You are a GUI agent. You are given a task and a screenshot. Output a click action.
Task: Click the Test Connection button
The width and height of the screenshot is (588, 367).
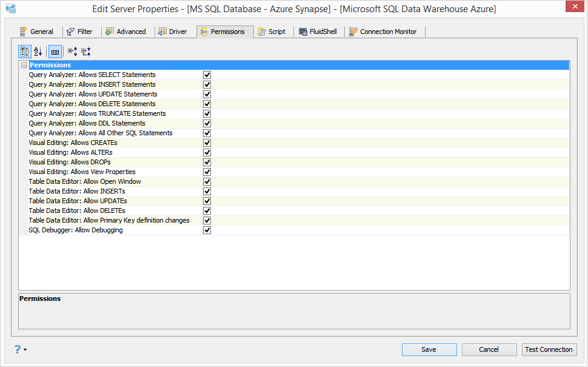tap(549, 349)
